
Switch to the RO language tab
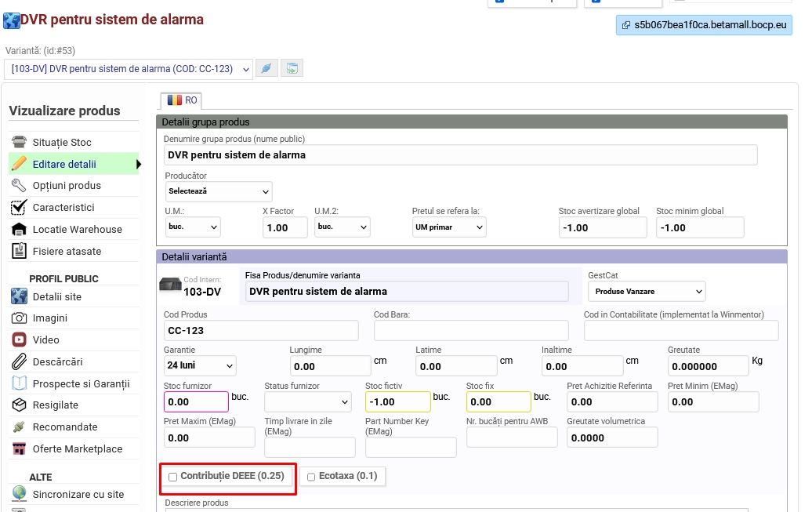coord(181,100)
